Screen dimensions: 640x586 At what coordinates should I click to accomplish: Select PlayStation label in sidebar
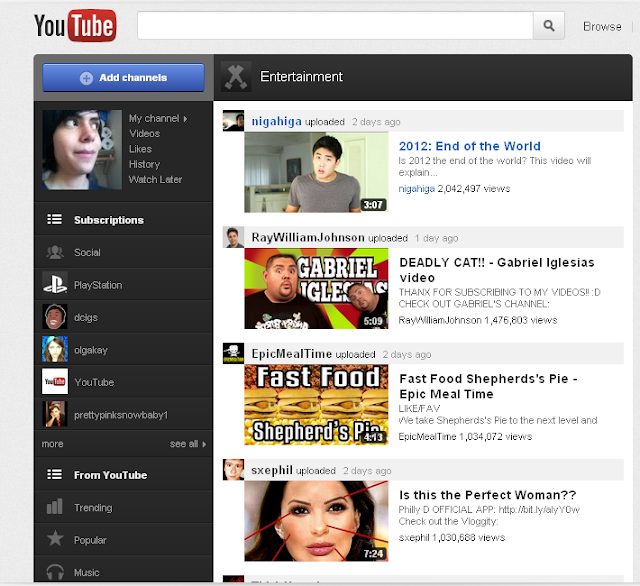pos(98,285)
